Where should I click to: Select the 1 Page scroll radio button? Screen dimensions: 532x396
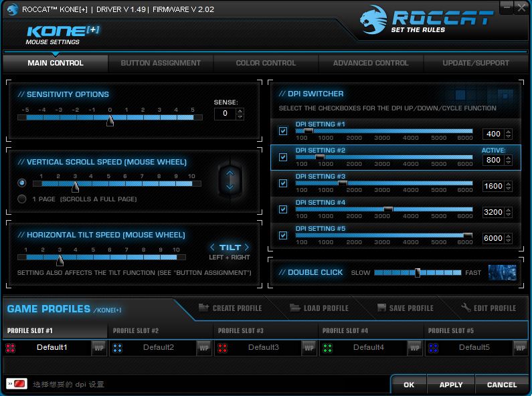coord(21,199)
